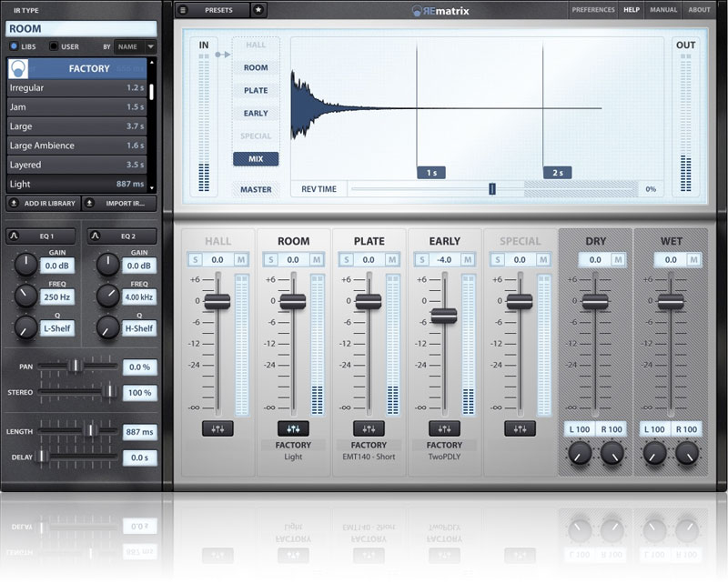Solo the HALL channel
The width and height of the screenshot is (728, 583).
(195, 260)
